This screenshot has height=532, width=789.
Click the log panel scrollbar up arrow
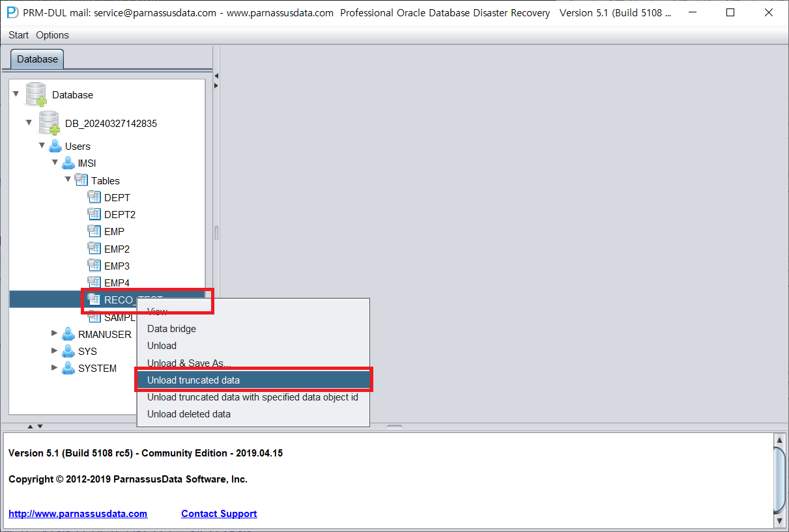[x=780, y=439]
